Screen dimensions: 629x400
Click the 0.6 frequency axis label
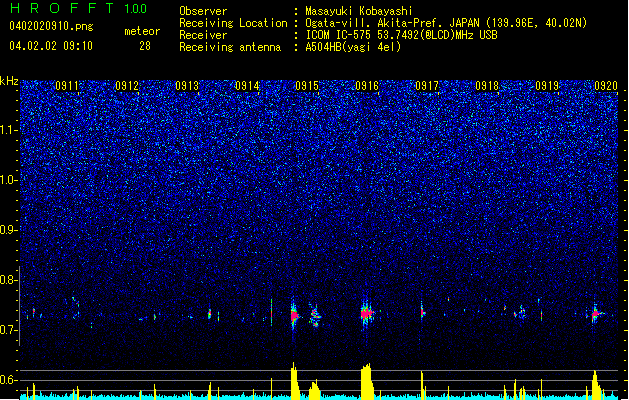(9, 380)
